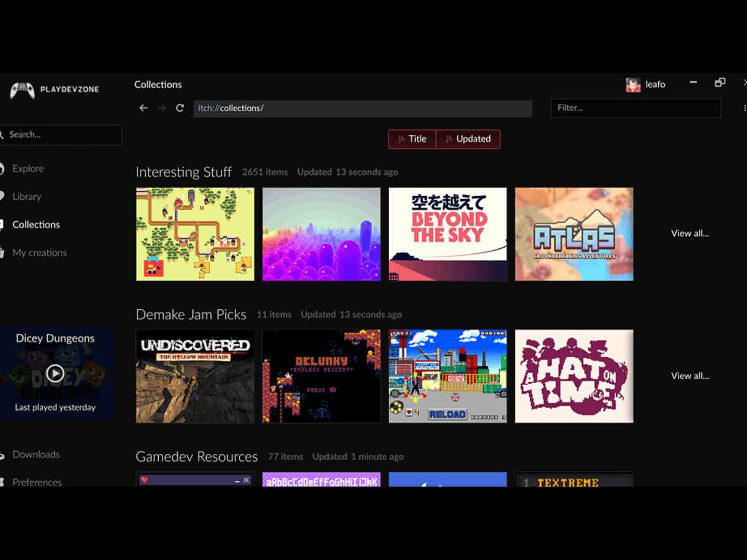Click the 11 items count
This screenshot has height=560, width=747.
coord(275,315)
